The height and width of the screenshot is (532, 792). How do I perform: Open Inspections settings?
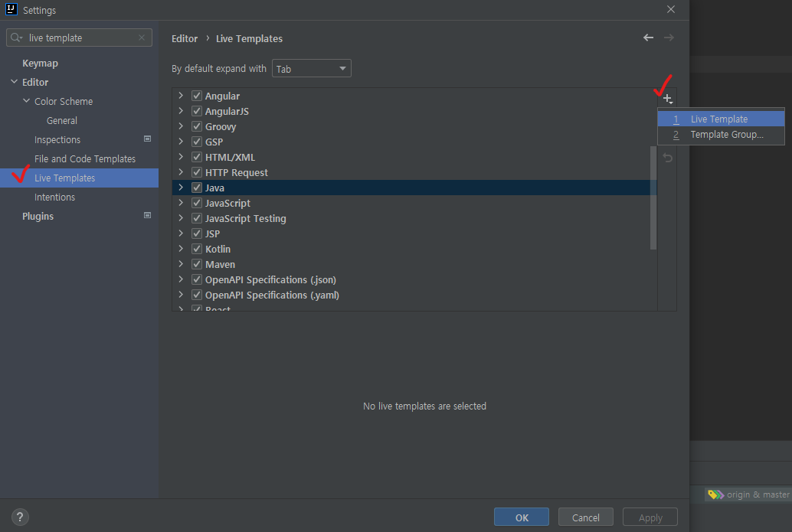click(x=57, y=140)
